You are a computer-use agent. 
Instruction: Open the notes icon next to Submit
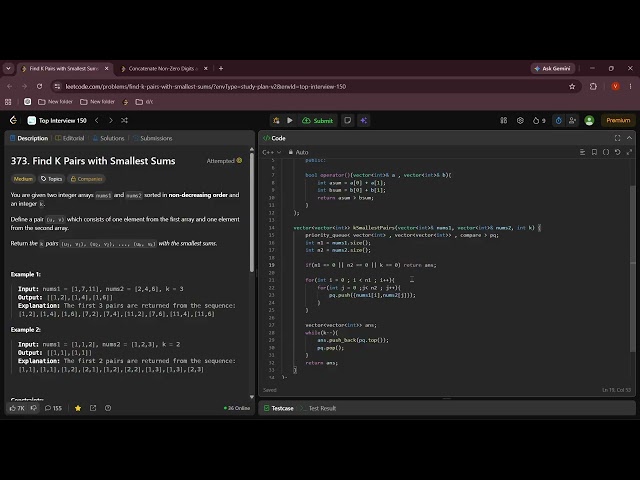click(x=347, y=120)
